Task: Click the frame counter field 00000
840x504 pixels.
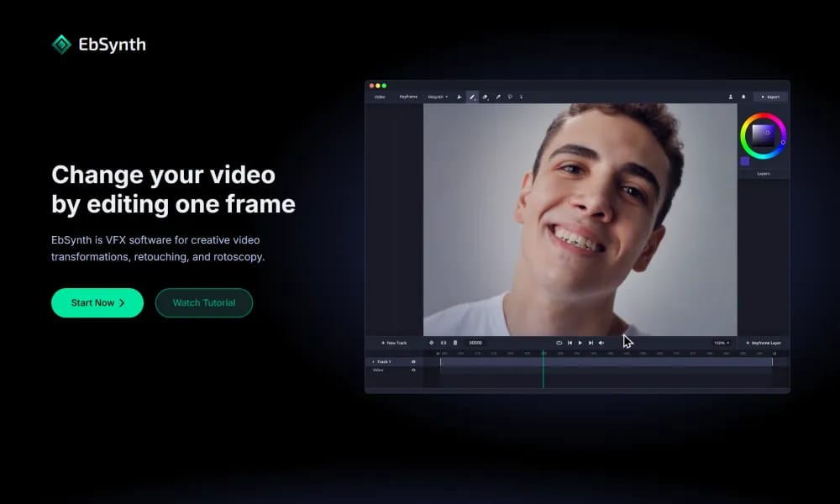Action: click(475, 343)
